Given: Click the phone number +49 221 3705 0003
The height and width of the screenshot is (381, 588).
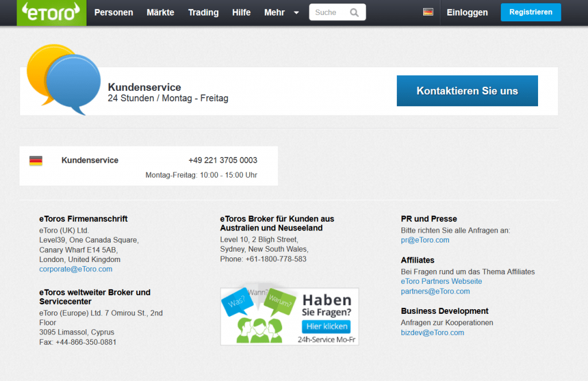Looking at the screenshot, I should [223, 160].
